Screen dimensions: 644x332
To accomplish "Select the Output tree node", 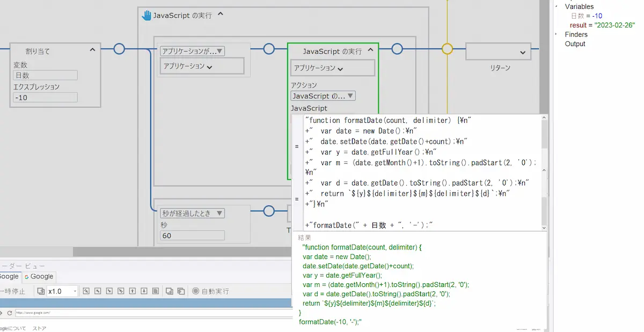I will click(x=575, y=44).
